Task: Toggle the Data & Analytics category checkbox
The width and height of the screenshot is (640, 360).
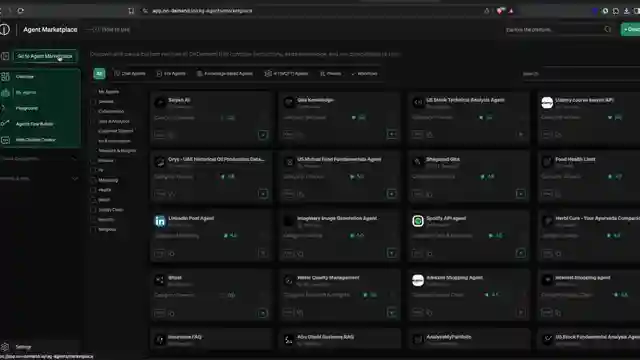Action: click(93, 121)
